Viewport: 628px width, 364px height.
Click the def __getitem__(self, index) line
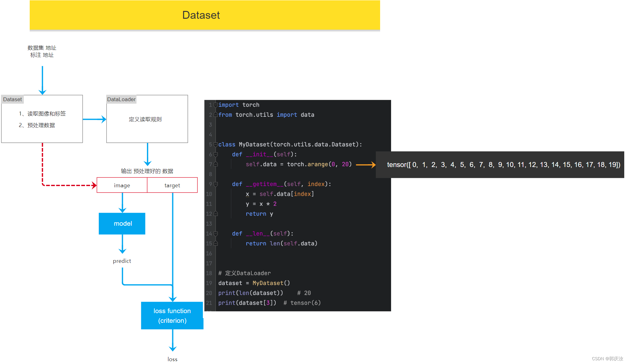tap(281, 184)
